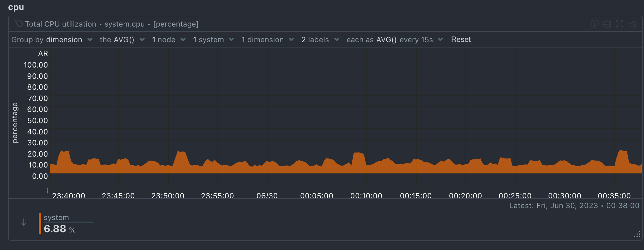Screen dimensions: 644x250
Task: Click the add chart to dashboard icon
Action: [632, 24]
